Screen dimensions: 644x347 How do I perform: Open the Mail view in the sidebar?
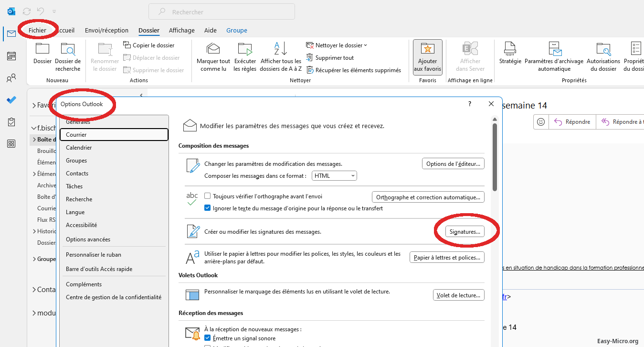click(x=11, y=34)
